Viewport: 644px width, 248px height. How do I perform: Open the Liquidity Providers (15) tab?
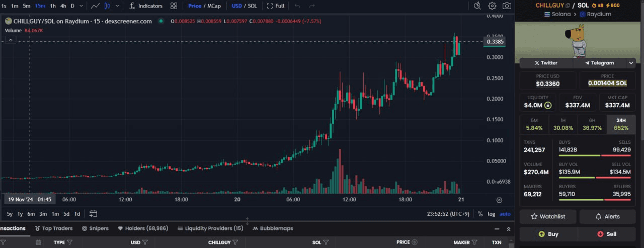click(x=210, y=228)
